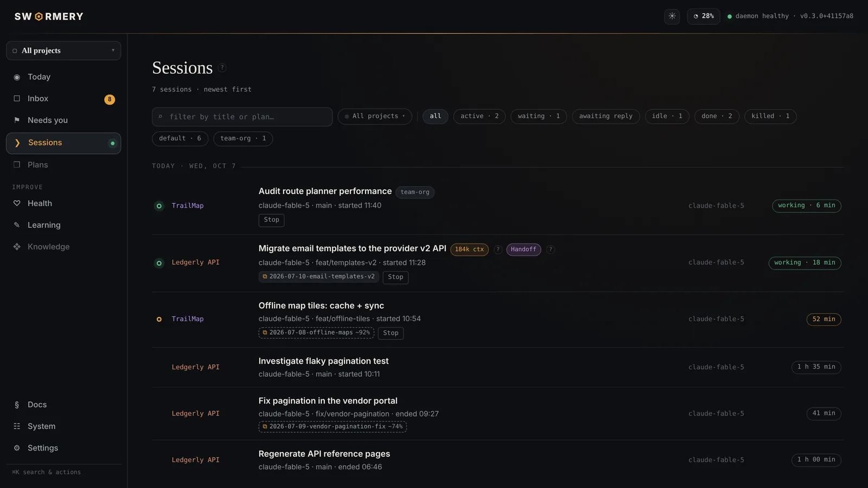The image size is (868, 488).
Task: Focus the filter by title or plan field
Action: pyautogui.click(x=242, y=117)
